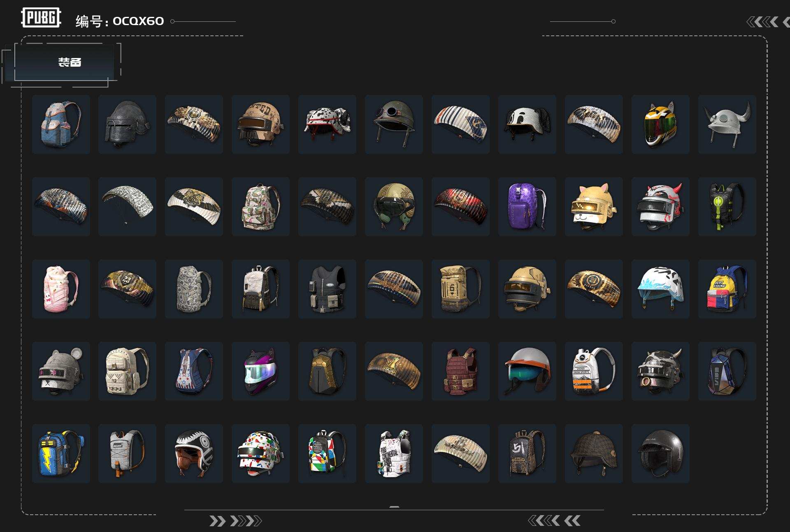This screenshot has width=790, height=532.
Task: Select the account number text OCQX60
Action: point(138,21)
